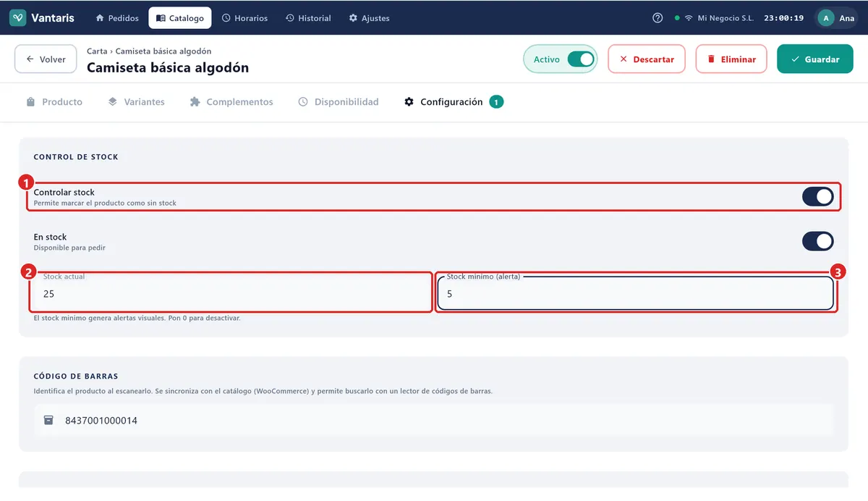Disable the Controlar stock switch
The width and height of the screenshot is (868, 501).
coord(817,196)
